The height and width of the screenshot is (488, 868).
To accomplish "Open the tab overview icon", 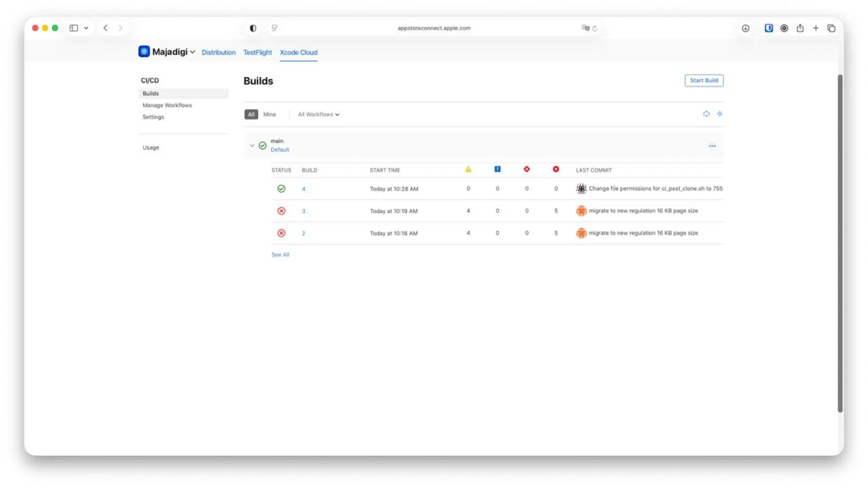I will 831,28.
